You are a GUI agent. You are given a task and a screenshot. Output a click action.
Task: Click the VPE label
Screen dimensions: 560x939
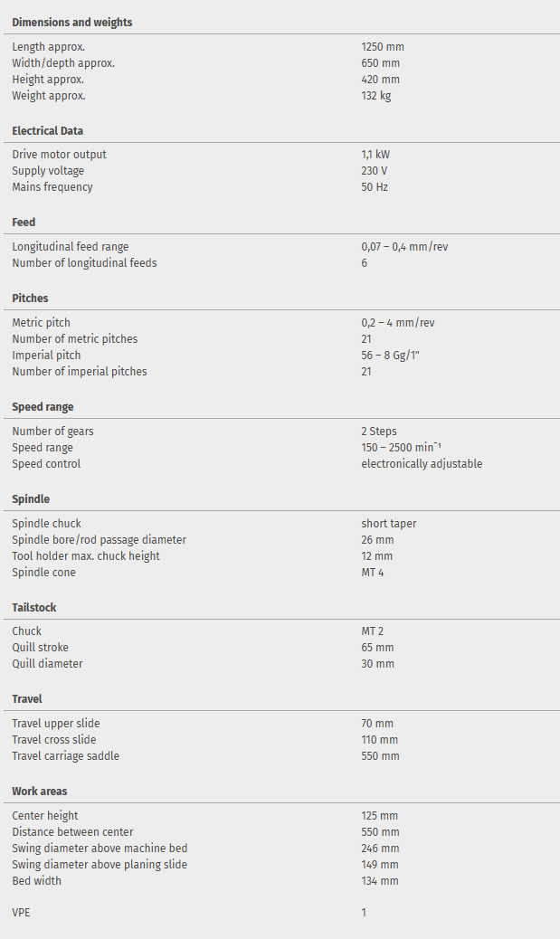21,913
